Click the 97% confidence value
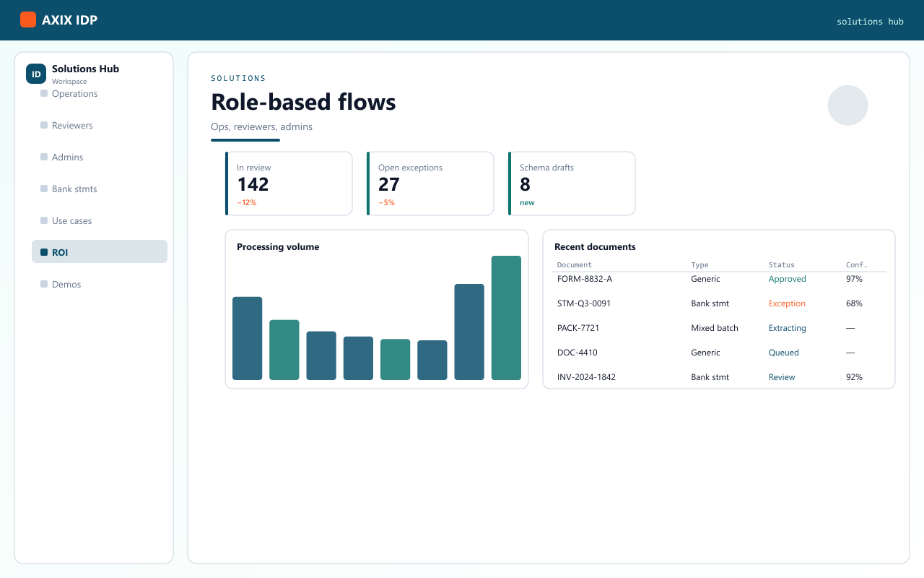 pyautogui.click(x=854, y=279)
